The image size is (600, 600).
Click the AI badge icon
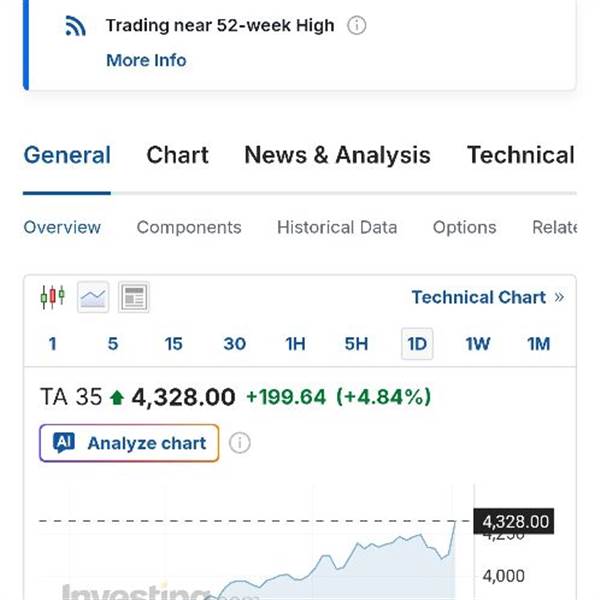[64, 443]
